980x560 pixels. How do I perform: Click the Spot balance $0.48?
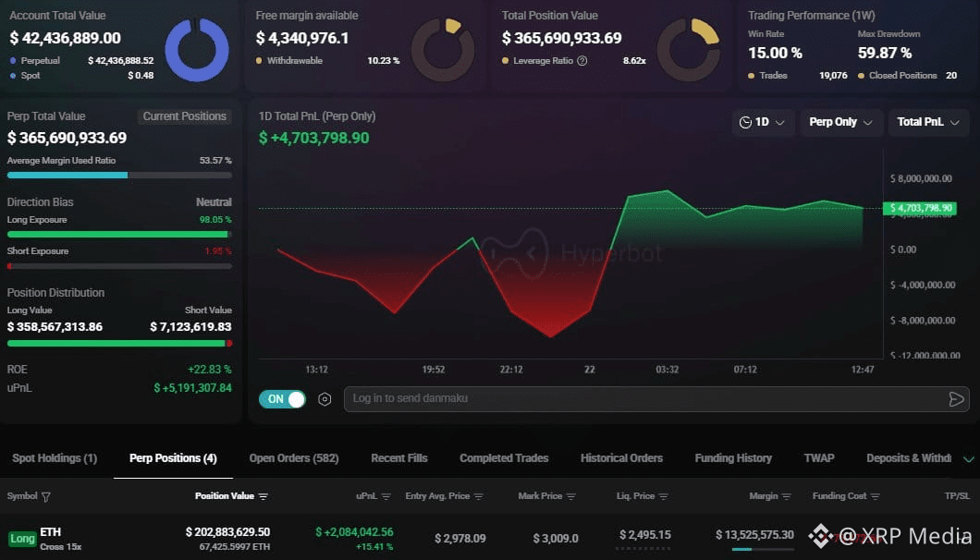[141, 76]
